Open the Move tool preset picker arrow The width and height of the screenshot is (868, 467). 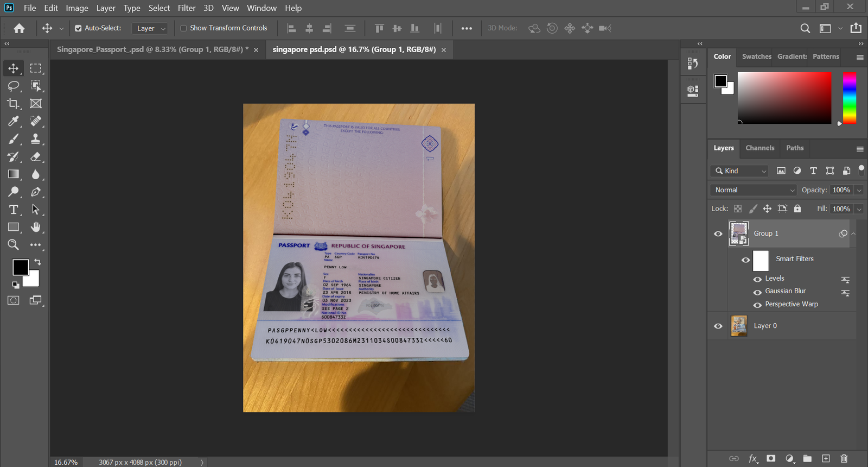(61, 28)
